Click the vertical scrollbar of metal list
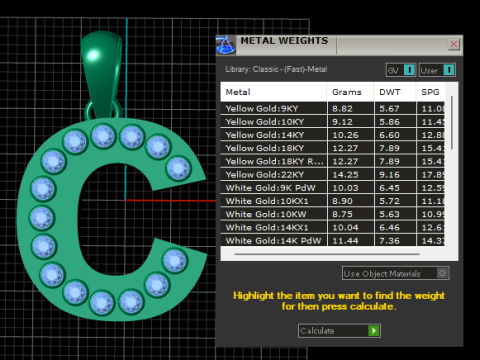Image resolution: width=480 pixels, height=360 pixels. point(452,123)
